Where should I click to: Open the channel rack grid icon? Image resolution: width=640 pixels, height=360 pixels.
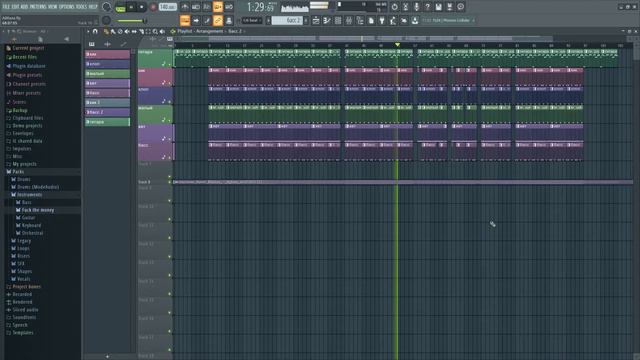338,20
